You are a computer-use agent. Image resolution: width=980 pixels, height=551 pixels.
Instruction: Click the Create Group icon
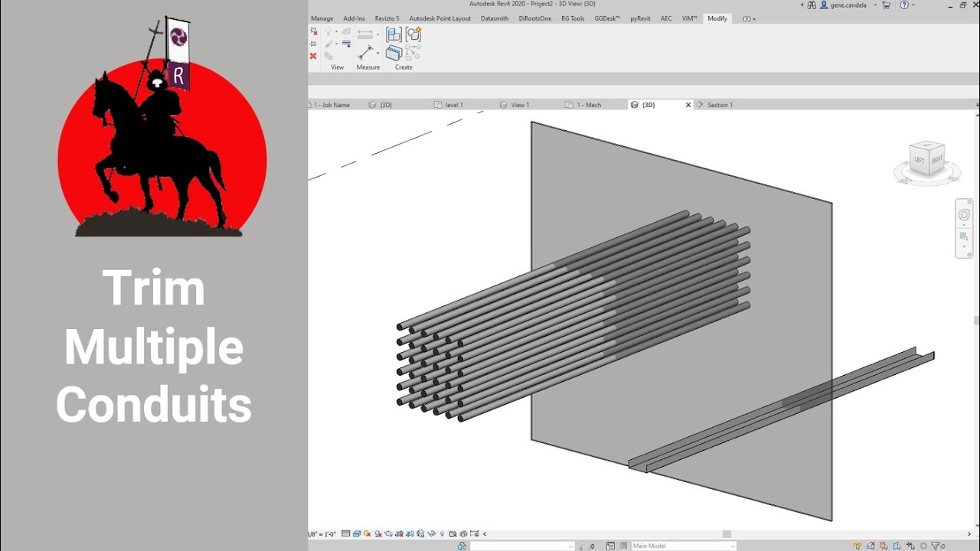pyautogui.click(x=413, y=34)
